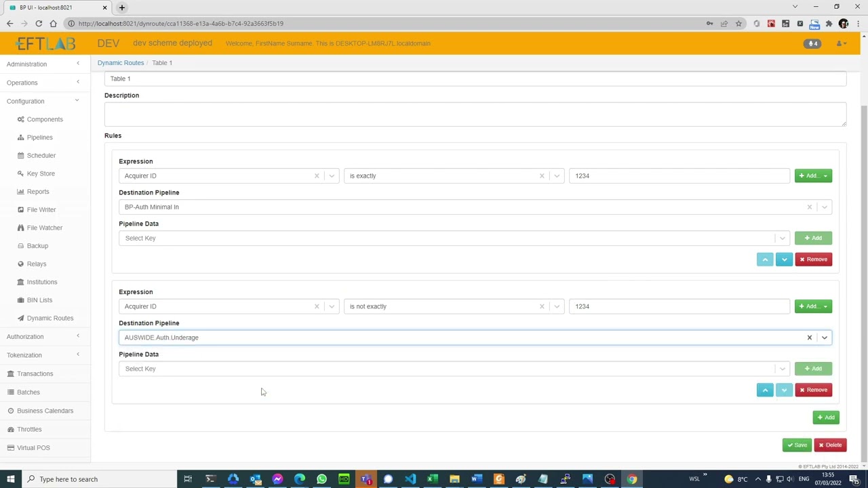The image size is (868, 488).
Task: Open the second rule's green Add... dropdown
Action: [813, 306]
